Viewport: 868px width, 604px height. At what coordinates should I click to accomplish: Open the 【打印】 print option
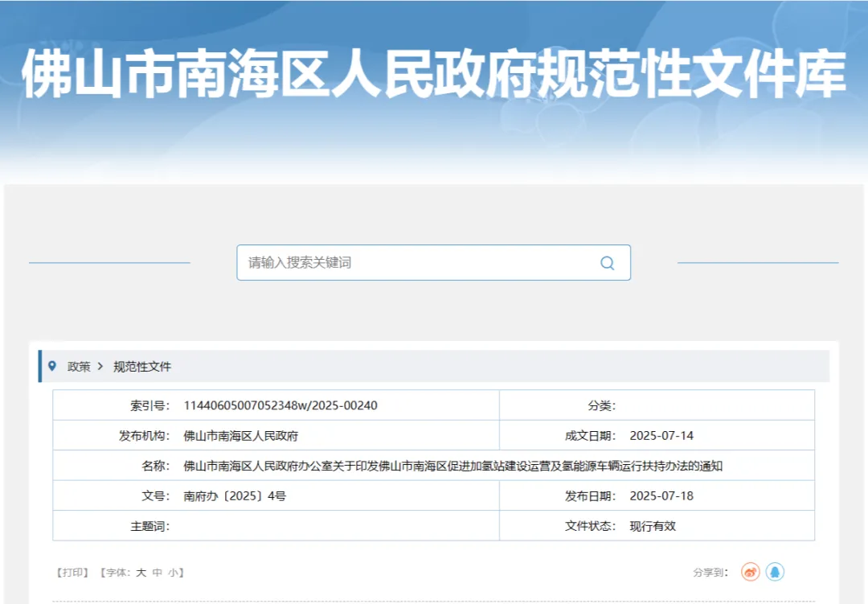[71, 573]
